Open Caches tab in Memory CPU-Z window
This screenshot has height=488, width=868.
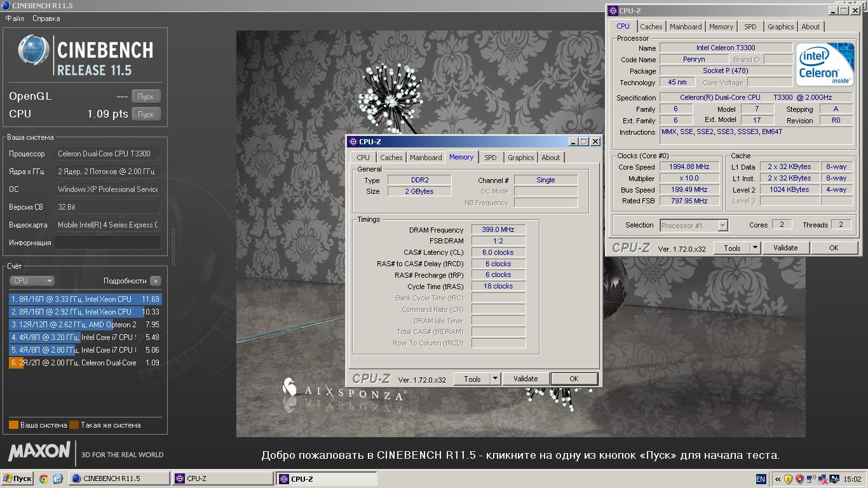391,158
